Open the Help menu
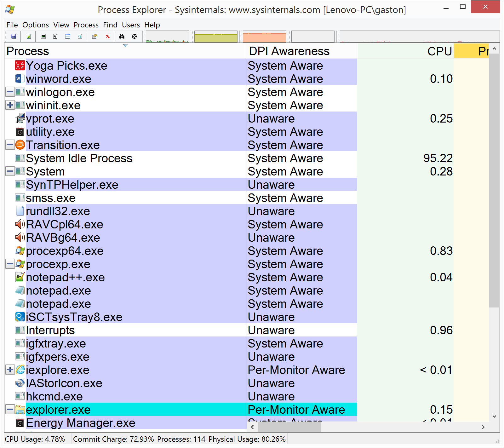 [x=152, y=25]
